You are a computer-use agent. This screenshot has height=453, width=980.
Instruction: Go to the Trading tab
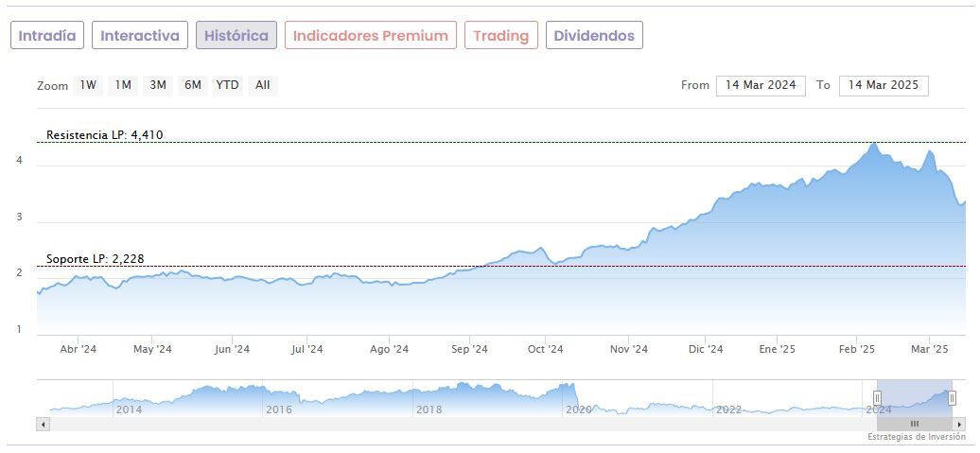click(500, 36)
